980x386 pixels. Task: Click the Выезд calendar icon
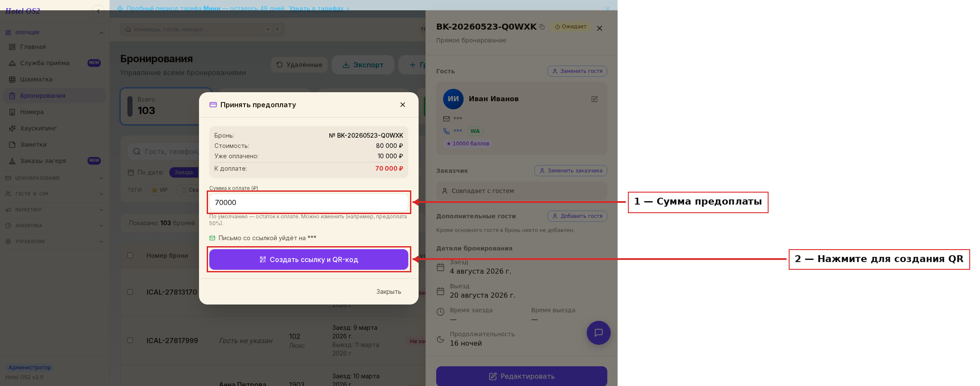[440, 291]
